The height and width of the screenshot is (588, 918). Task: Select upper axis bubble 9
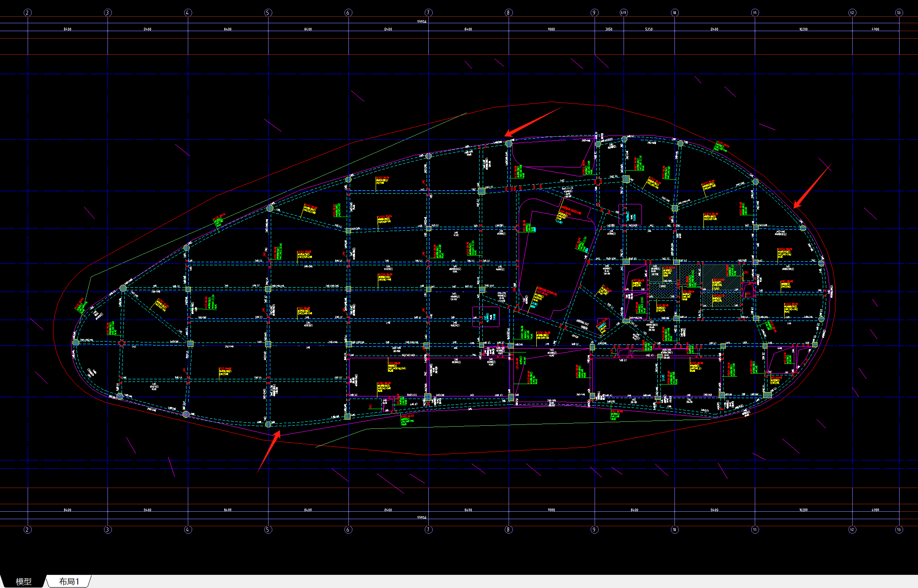click(595, 13)
